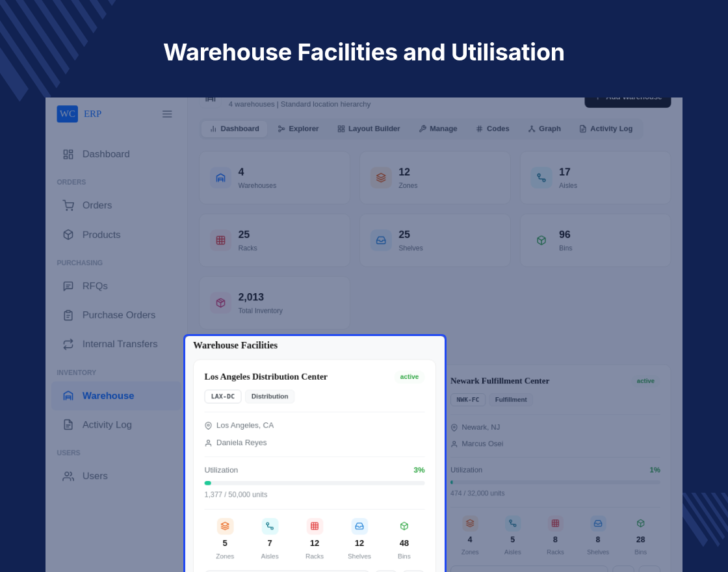Image resolution: width=728 pixels, height=572 pixels.
Task: Click the Los Angeles utilization progress bar
Action: [x=315, y=484]
